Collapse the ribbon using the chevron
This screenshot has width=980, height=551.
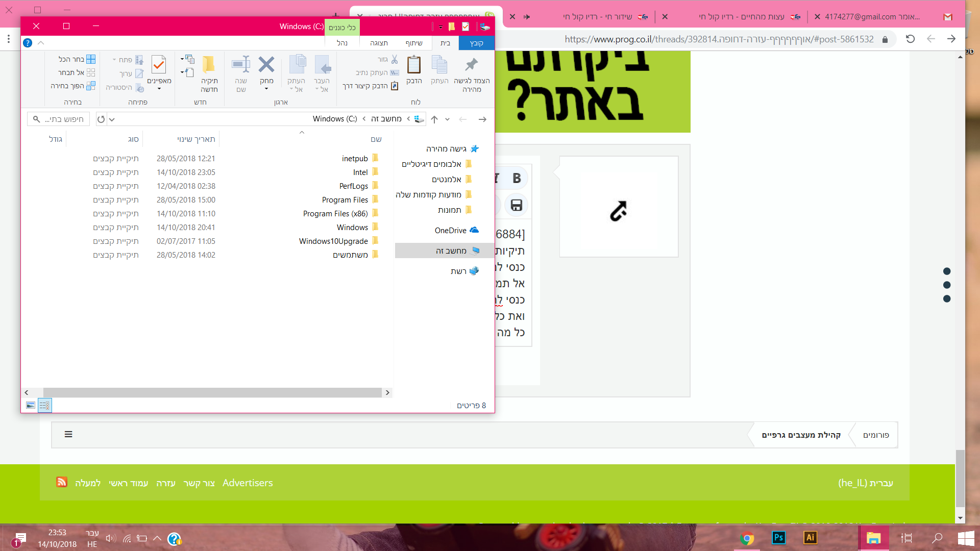pos(41,43)
